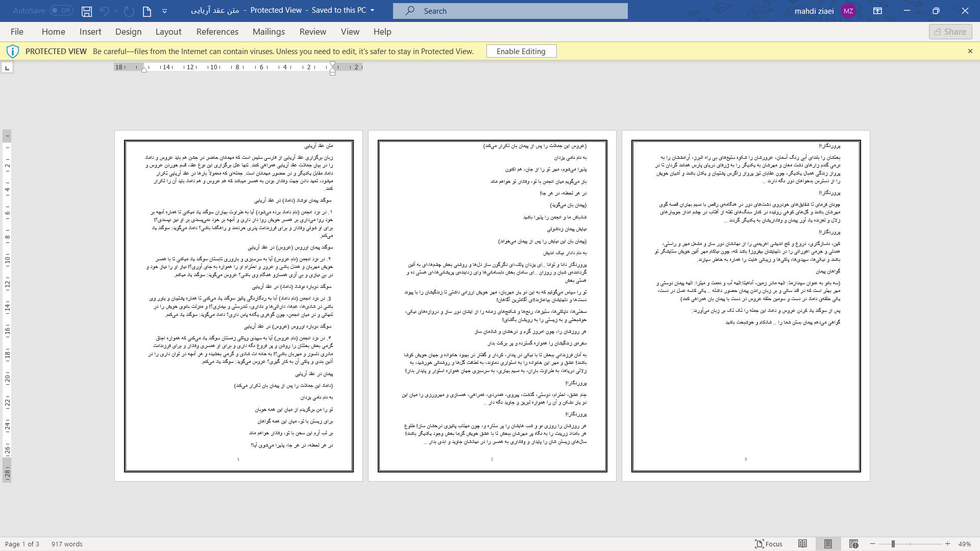Open the Help tab
The height and width of the screenshot is (551, 980).
[382, 32]
